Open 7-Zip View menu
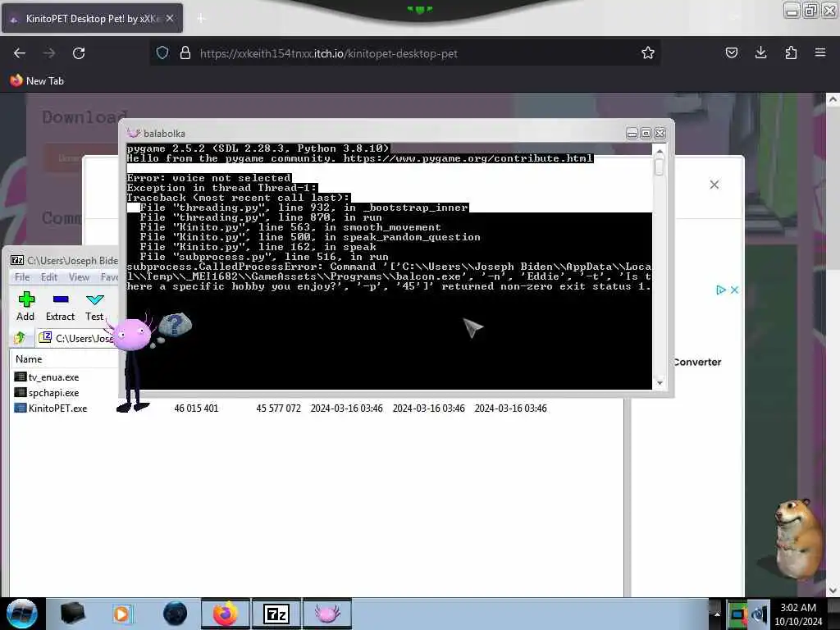 point(79,277)
